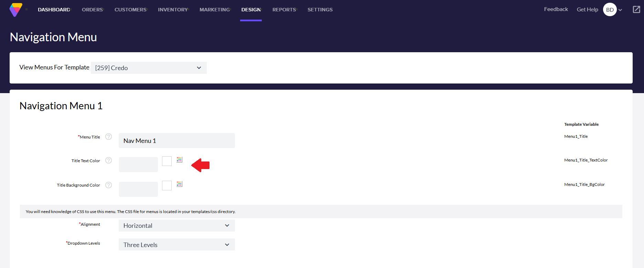Screen dimensions: 644x268
Task: Click the Title Text Color swatch
Action: pyautogui.click(x=167, y=161)
